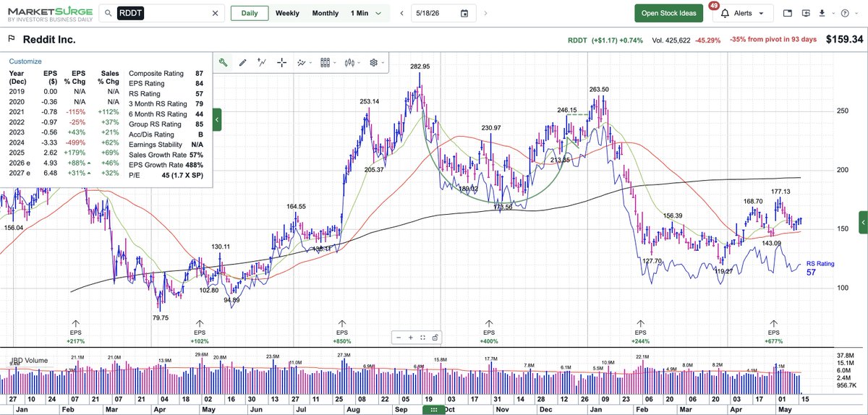Click the EPS +400% earnings marker
Image resolution: width=868 pixels, height=415 pixels.
489,331
